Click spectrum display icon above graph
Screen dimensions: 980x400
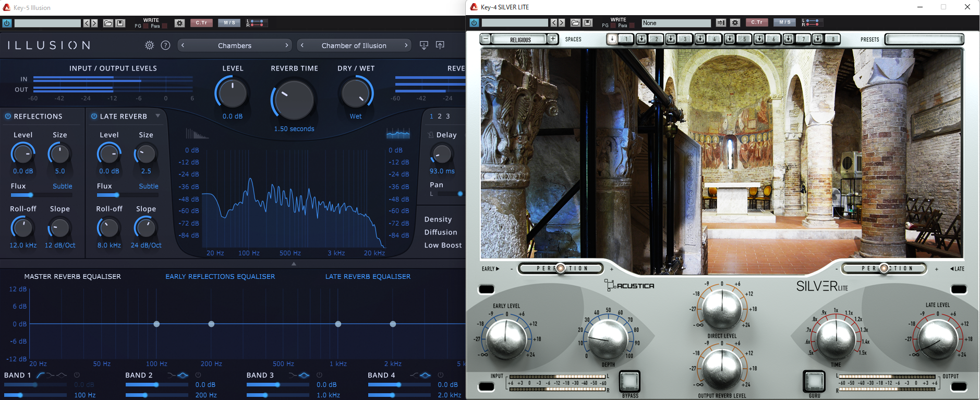[398, 134]
